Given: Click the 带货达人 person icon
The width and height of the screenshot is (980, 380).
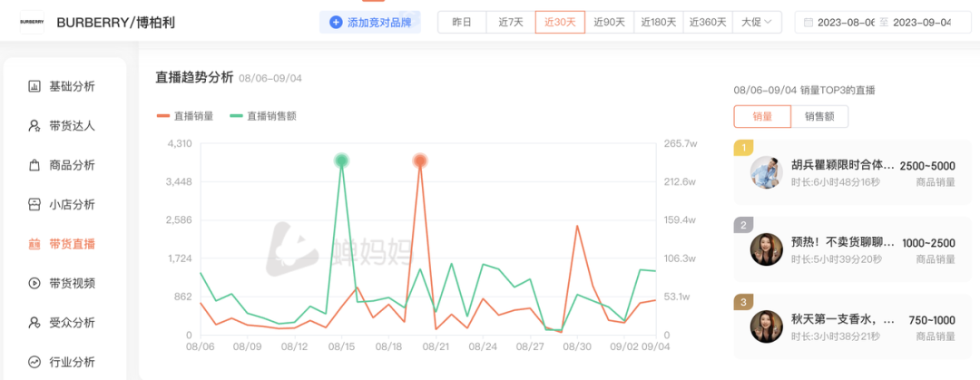Looking at the screenshot, I should pos(34,126).
